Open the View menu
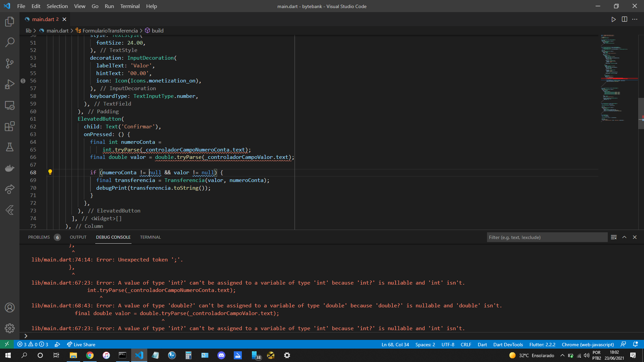The image size is (644, 362). click(x=79, y=6)
